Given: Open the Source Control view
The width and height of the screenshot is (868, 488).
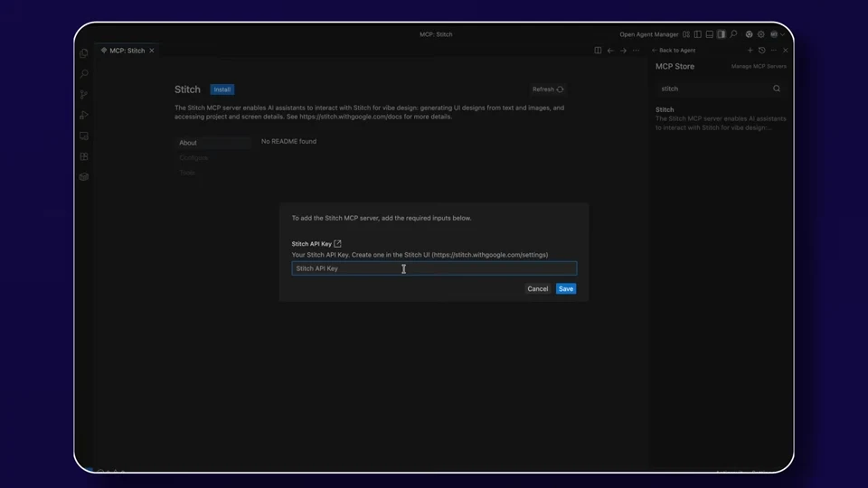Looking at the screenshot, I should [x=84, y=95].
